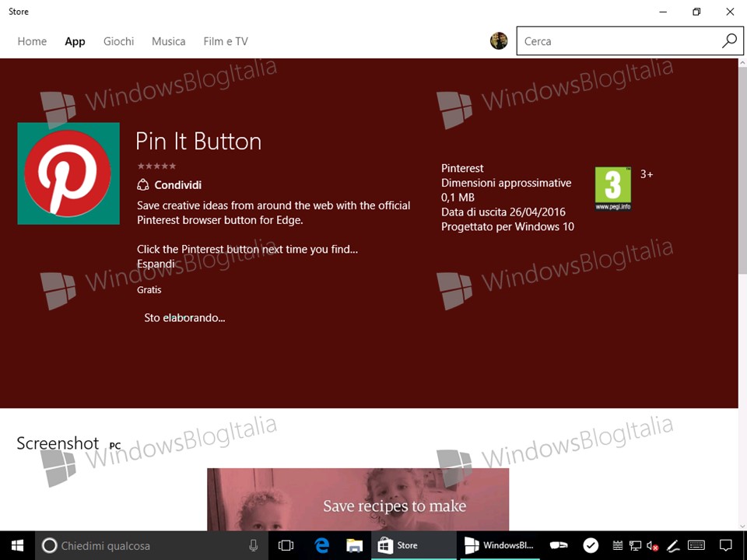
Task: Show the touch keyboard
Action: [696, 546]
